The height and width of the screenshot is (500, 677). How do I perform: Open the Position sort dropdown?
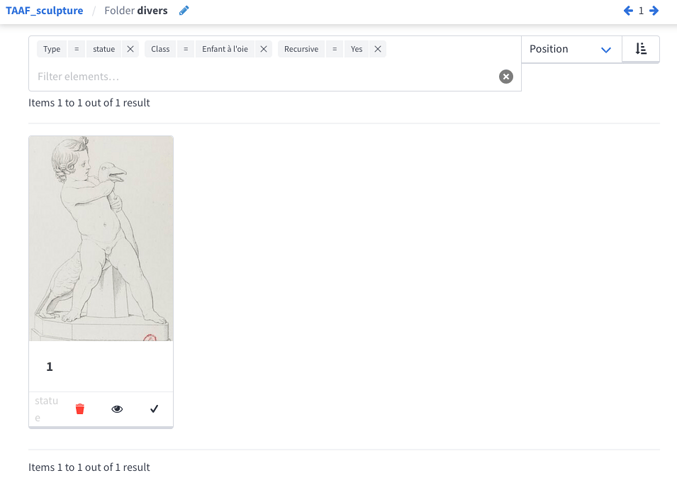click(571, 49)
